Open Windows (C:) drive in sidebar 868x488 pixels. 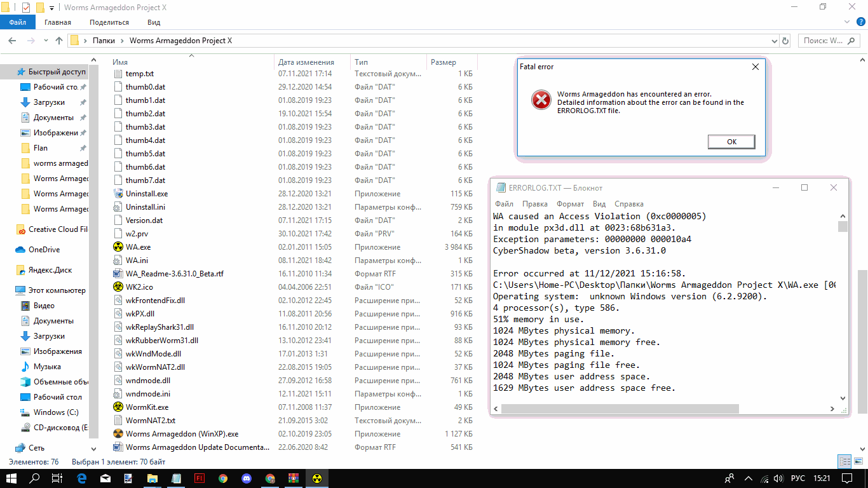[50, 412]
